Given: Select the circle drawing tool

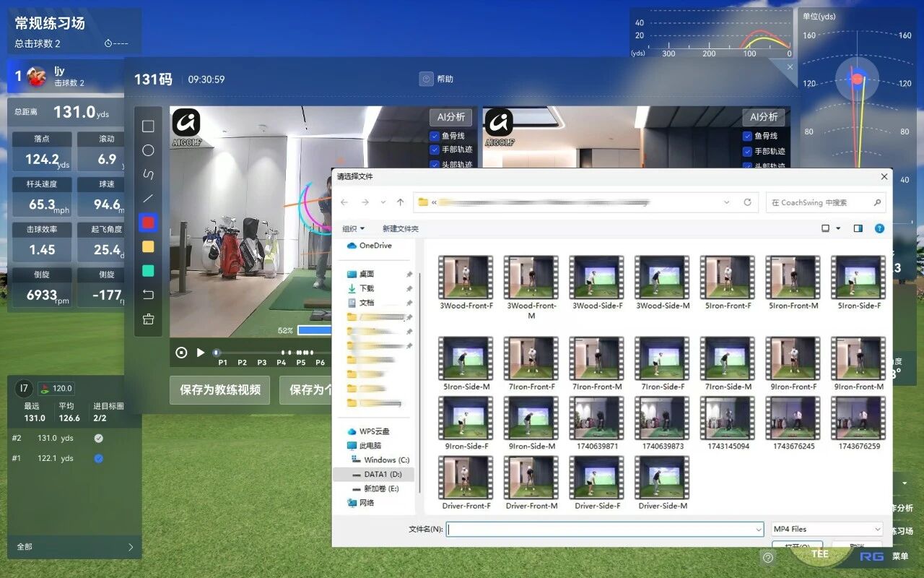Looking at the screenshot, I should coord(148,150).
